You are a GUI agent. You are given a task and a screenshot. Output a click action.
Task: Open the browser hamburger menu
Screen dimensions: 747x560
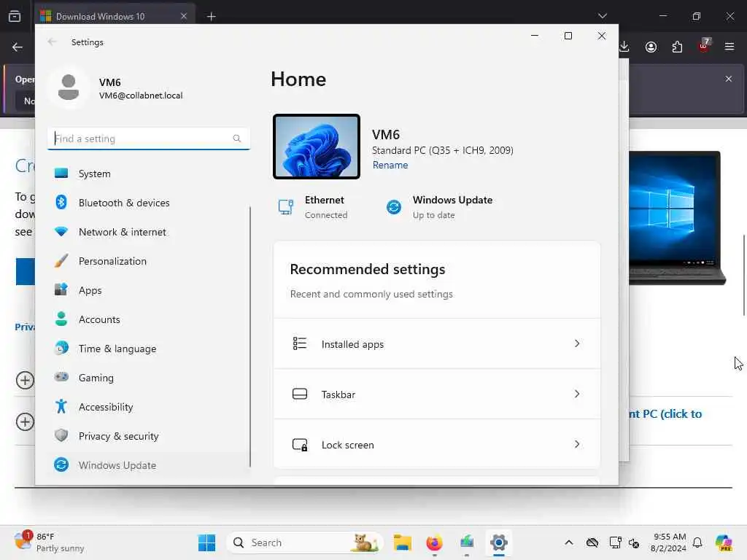pyautogui.click(x=729, y=47)
